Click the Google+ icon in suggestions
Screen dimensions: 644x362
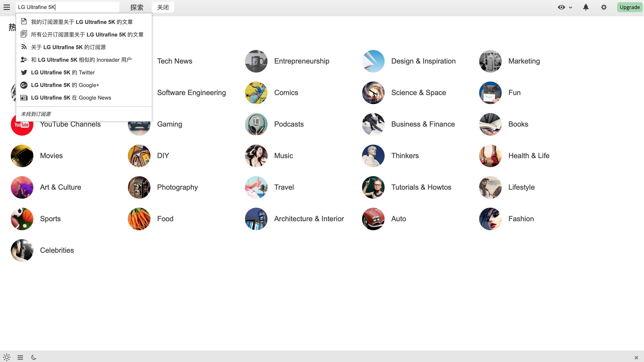coord(24,85)
